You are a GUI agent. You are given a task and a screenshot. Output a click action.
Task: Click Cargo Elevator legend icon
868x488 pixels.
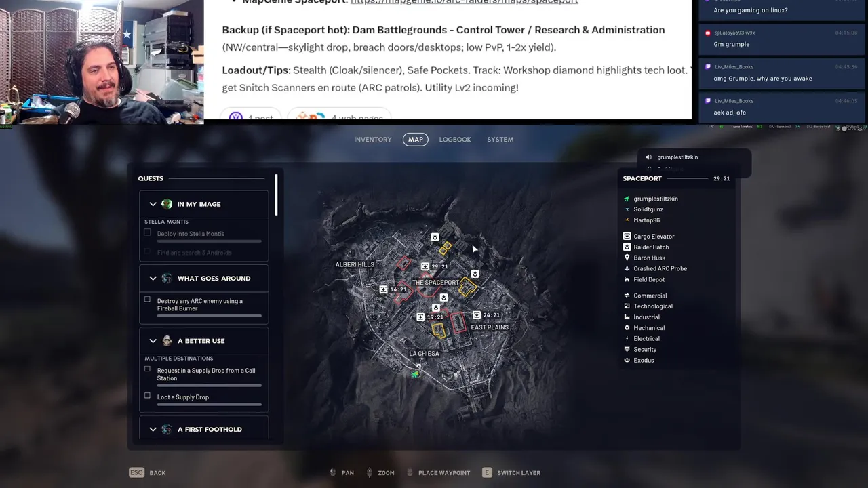point(627,237)
